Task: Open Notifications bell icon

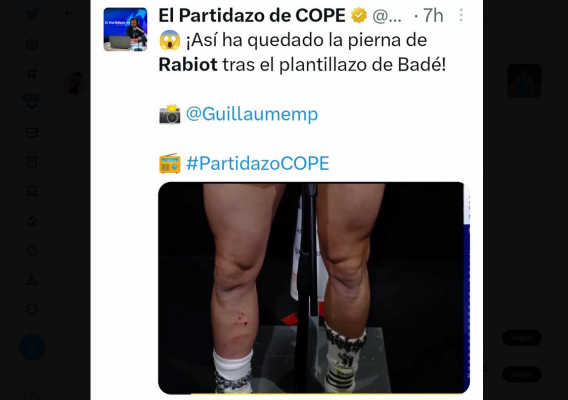Action: click(x=32, y=103)
